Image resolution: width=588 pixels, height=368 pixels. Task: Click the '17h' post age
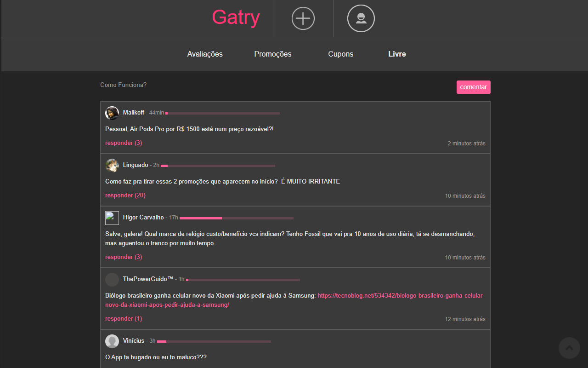[174, 218]
